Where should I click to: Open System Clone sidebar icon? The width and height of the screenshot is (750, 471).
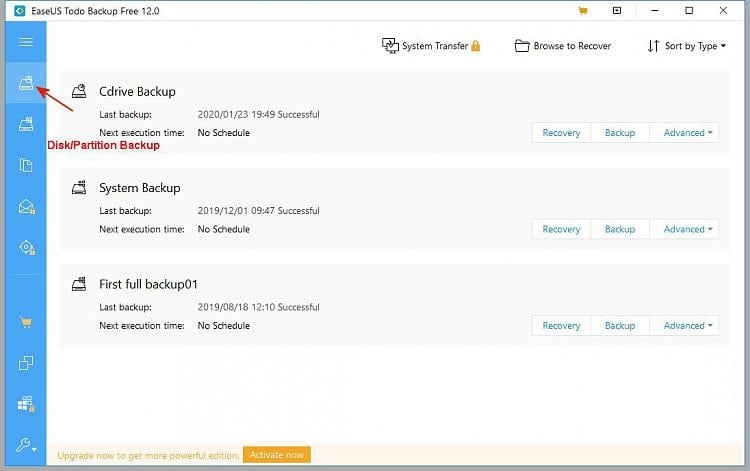tap(26, 404)
